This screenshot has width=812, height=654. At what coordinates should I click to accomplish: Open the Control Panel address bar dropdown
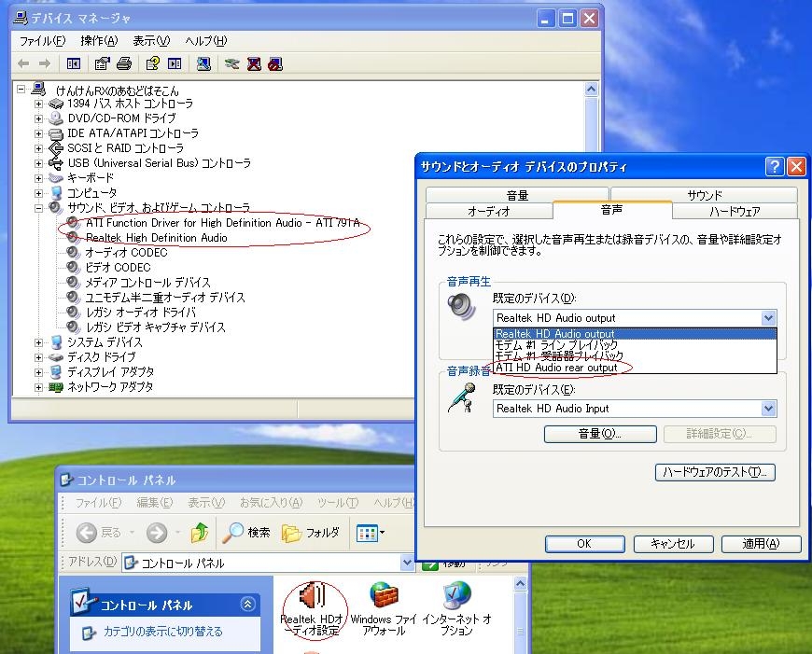pos(407,563)
